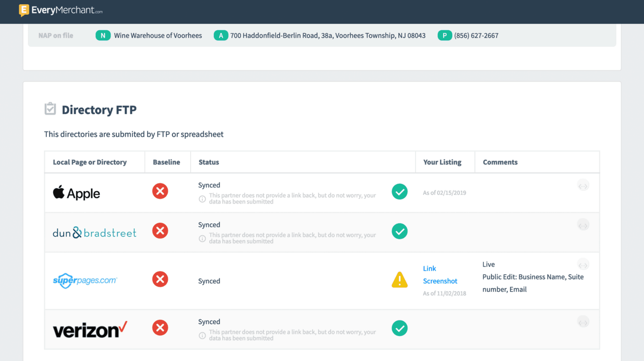This screenshot has height=361, width=644.
Task: Click the 'NAP on file' label
Action: pyautogui.click(x=56, y=36)
